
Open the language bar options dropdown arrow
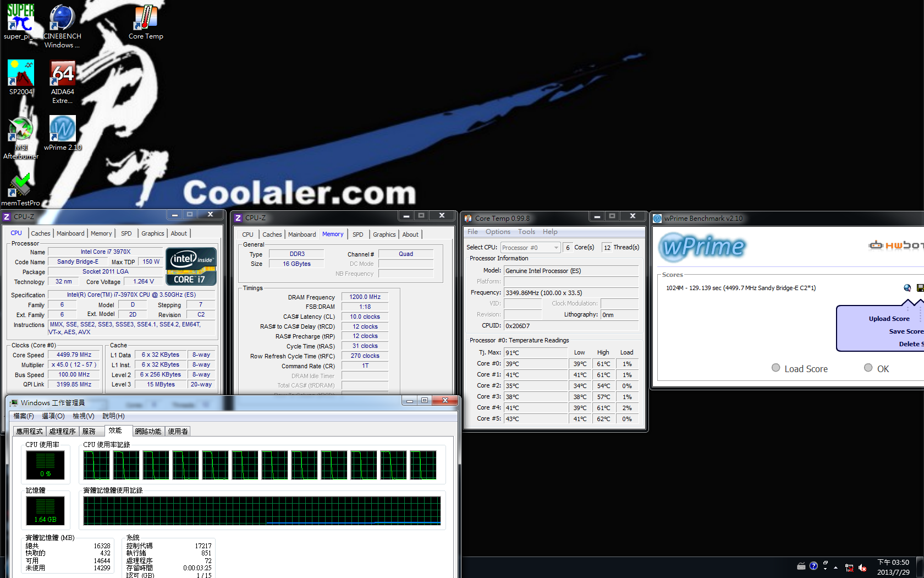click(x=826, y=569)
